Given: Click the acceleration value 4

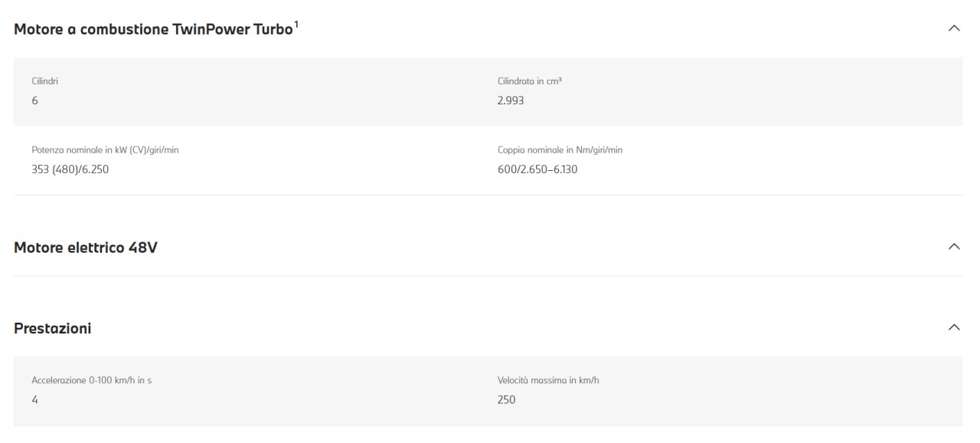Looking at the screenshot, I should tap(35, 399).
